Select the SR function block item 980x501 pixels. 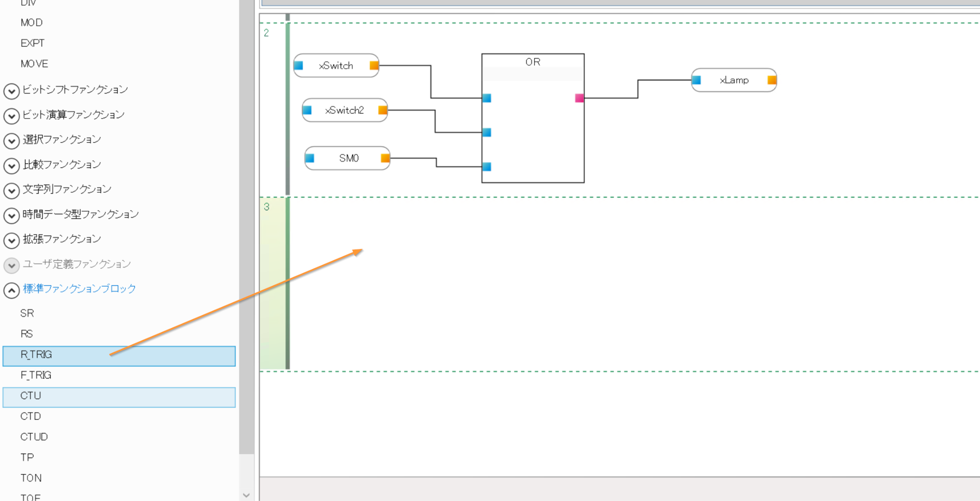coord(27,313)
